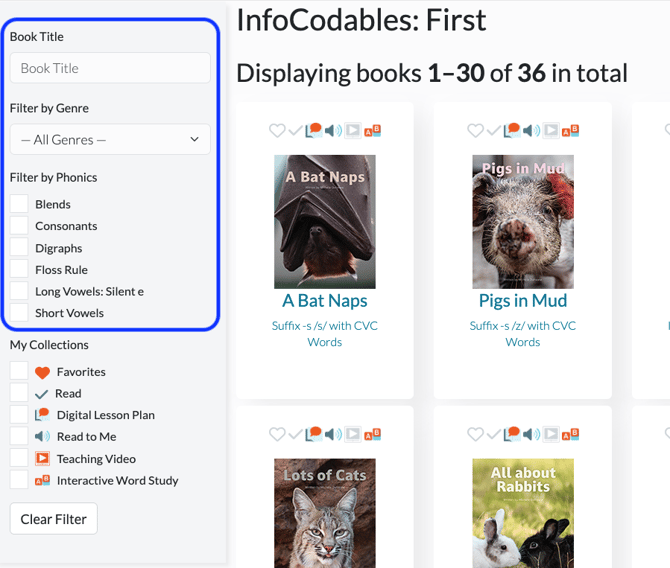Tick the Floss Rule checkbox
The height and width of the screenshot is (568, 670).
[19, 270]
